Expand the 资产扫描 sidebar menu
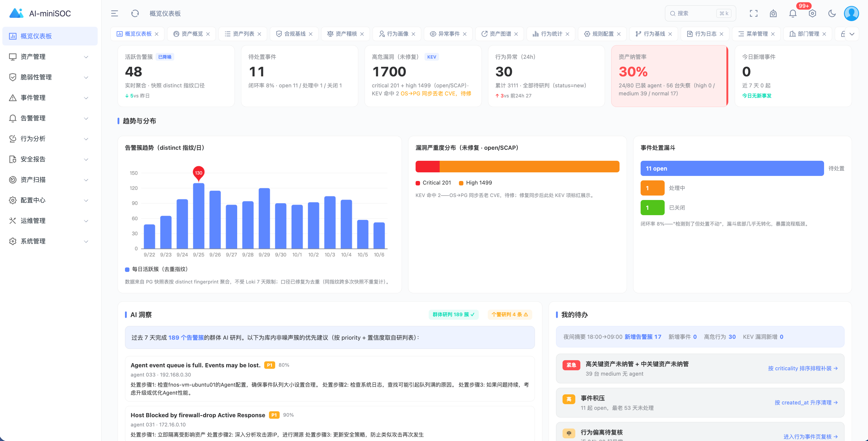The image size is (868, 441). pyautogui.click(x=50, y=180)
